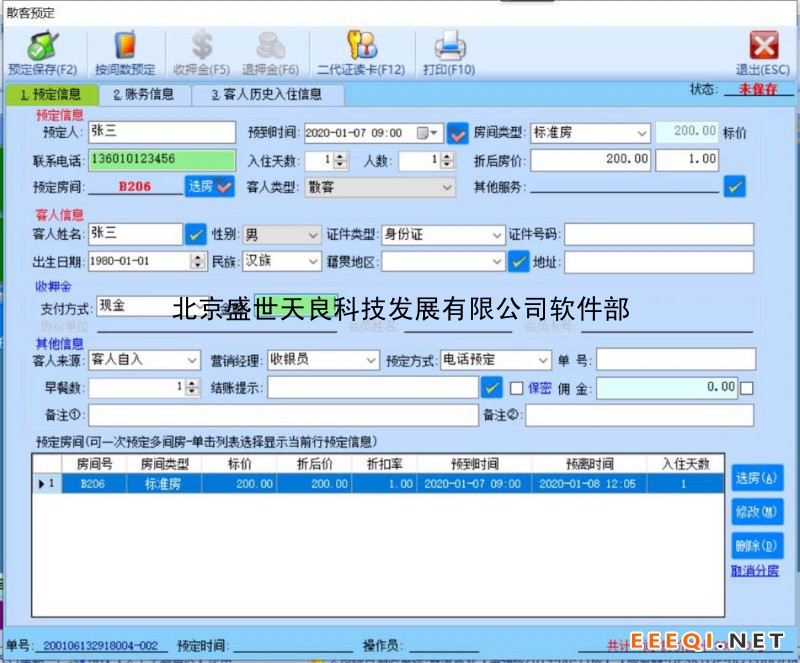
Task: Click the 联系电话 input field
Action: tap(161, 159)
